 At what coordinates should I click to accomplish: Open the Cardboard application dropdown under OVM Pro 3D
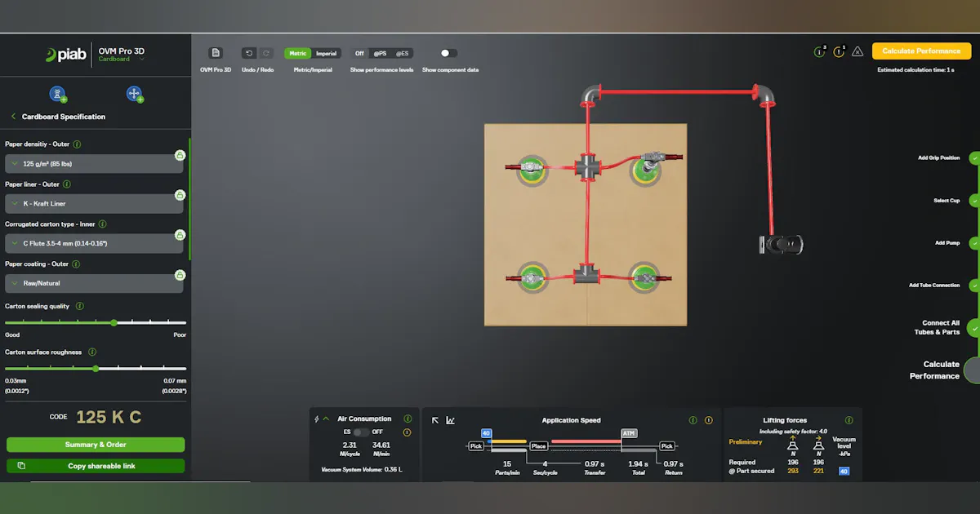122,59
